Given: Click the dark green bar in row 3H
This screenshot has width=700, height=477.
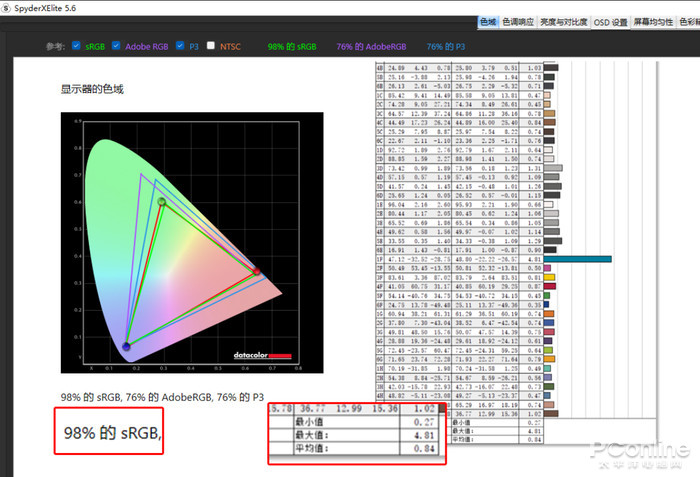Looking at the screenshot, I should tap(549, 386).
